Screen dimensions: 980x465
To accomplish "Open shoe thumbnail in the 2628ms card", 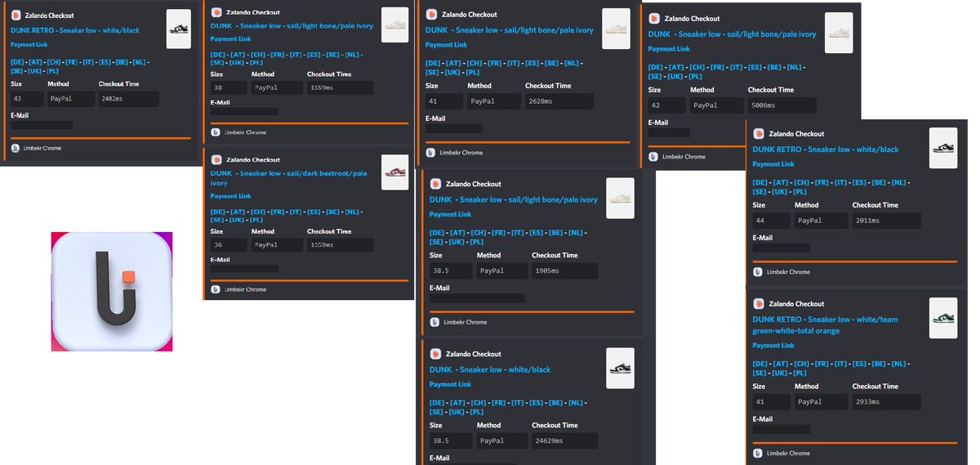I will 616,29.
